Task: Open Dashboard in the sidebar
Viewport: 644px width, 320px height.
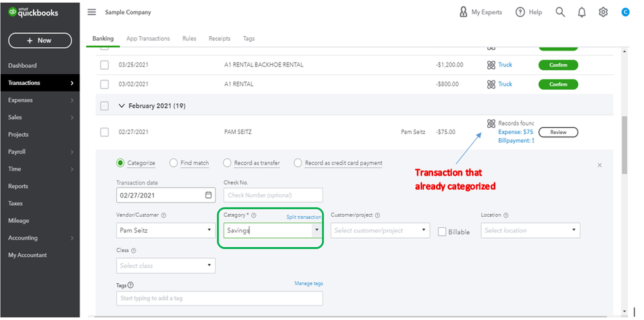Action: click(x=22, y=66)
